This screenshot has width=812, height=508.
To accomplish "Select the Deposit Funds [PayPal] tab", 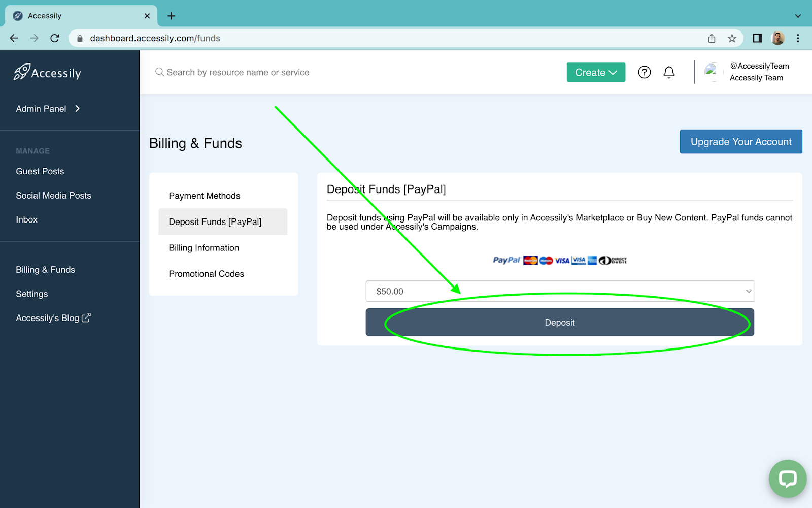I will (x=223, y=221).
